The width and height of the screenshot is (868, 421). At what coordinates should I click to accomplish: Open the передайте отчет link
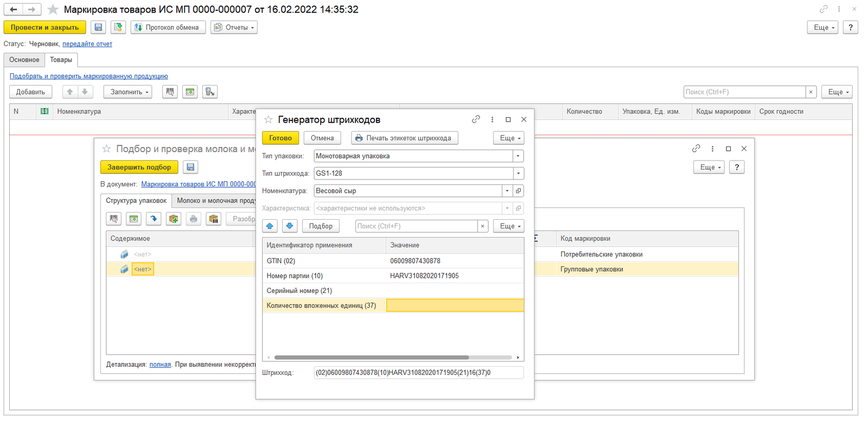coord(87,44)
